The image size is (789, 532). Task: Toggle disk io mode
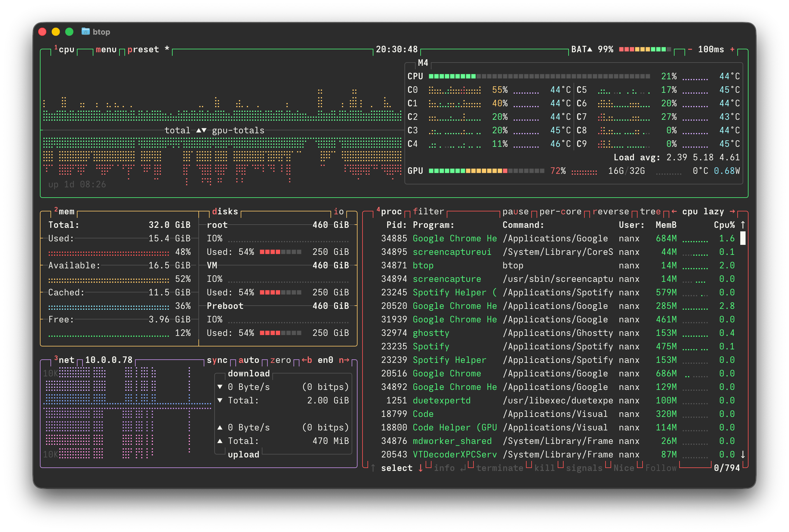pos(338,211)
